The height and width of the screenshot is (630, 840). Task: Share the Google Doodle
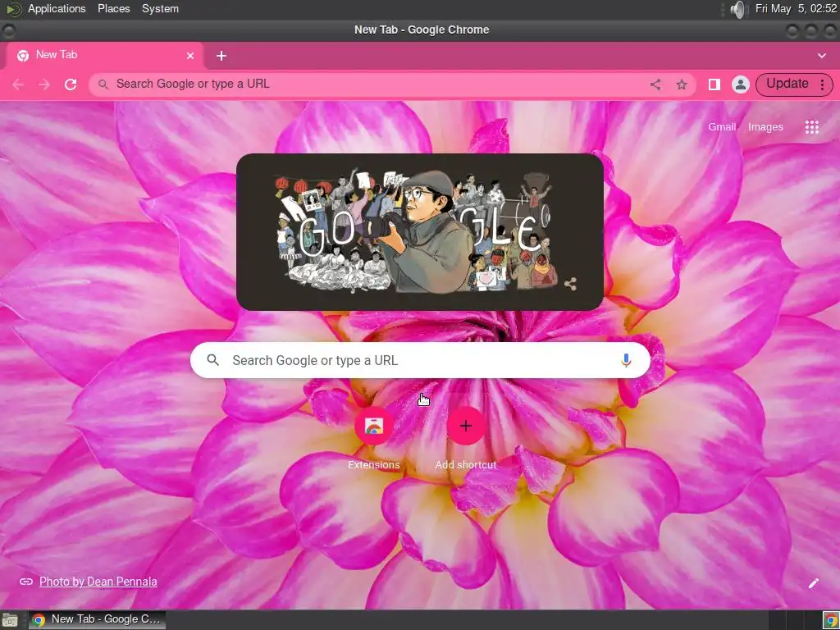(570, 284)
